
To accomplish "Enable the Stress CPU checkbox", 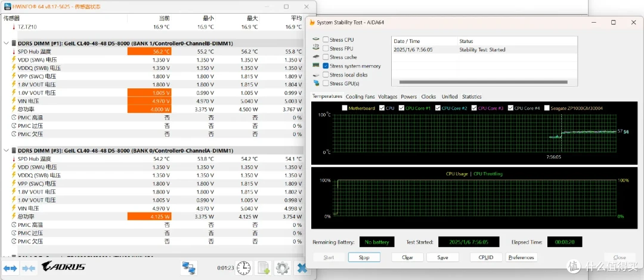I will [326, 40].
